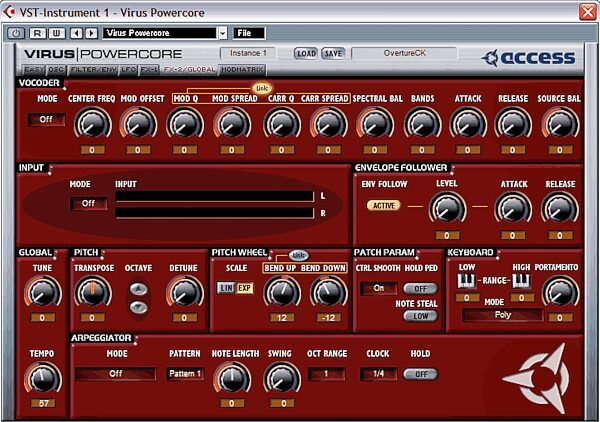Click the octave up arrow
The image size is (600, 422).
138,288
